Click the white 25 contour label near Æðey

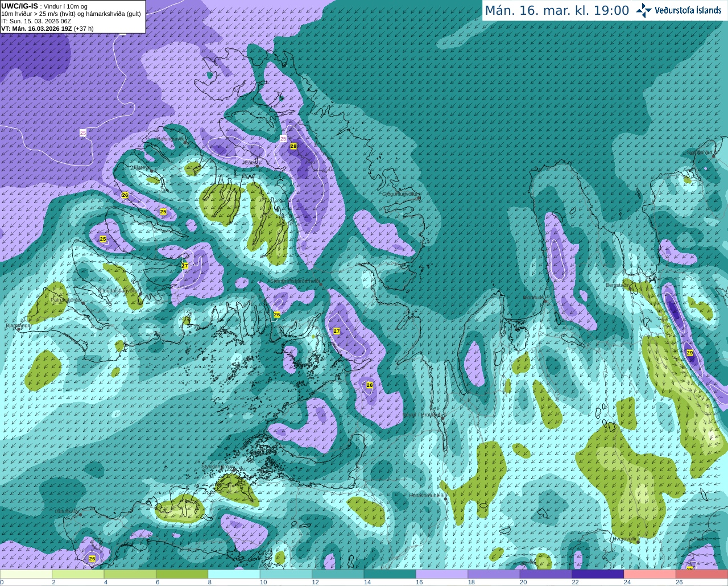pyautogui.click(x=283, y=138)
